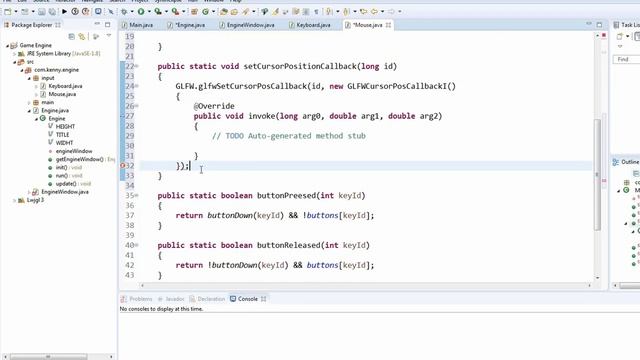Expand the EngineWindow.java tree node
This screenshot has height=360, width=640.
click(x=29, y=192)
